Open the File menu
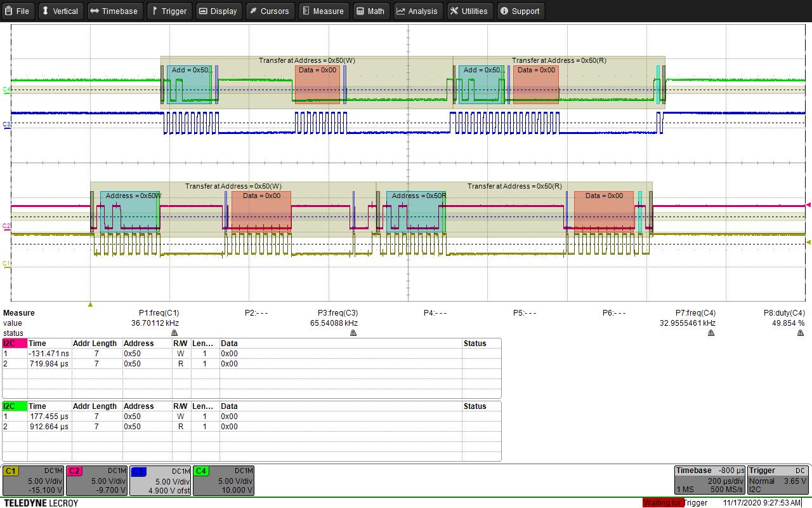The height and width of the screenshot is (508, 812). pos(18,11)
